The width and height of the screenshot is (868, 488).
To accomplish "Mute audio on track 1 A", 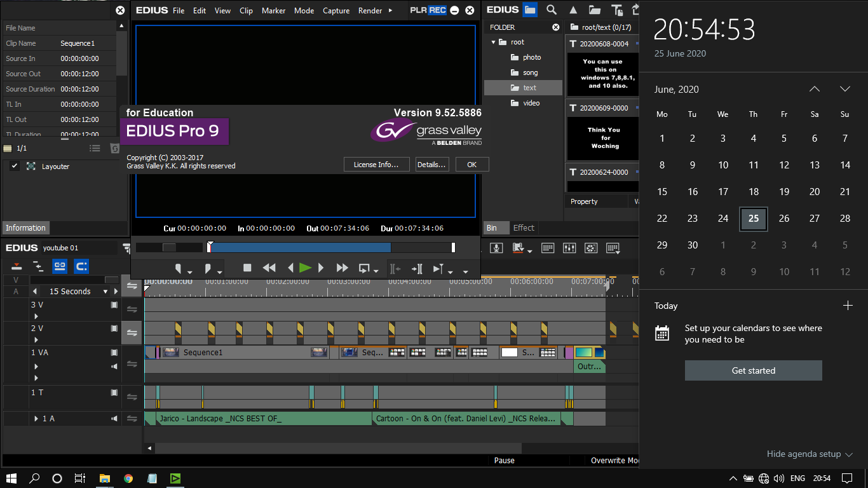I will (114, 419).
